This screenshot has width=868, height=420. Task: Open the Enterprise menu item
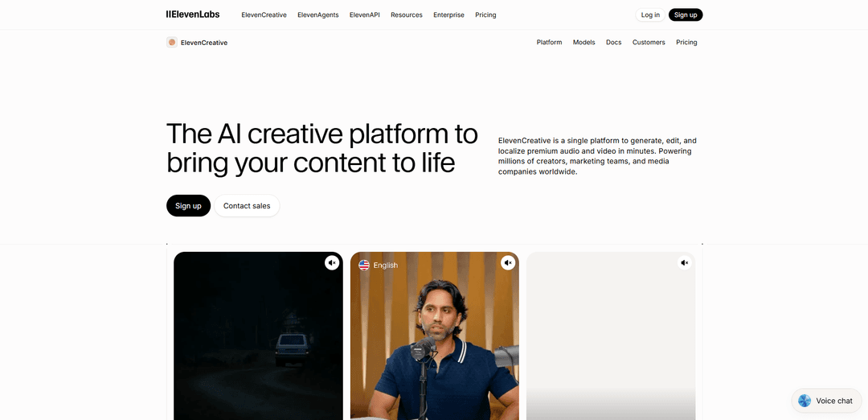tap(449, 15)
